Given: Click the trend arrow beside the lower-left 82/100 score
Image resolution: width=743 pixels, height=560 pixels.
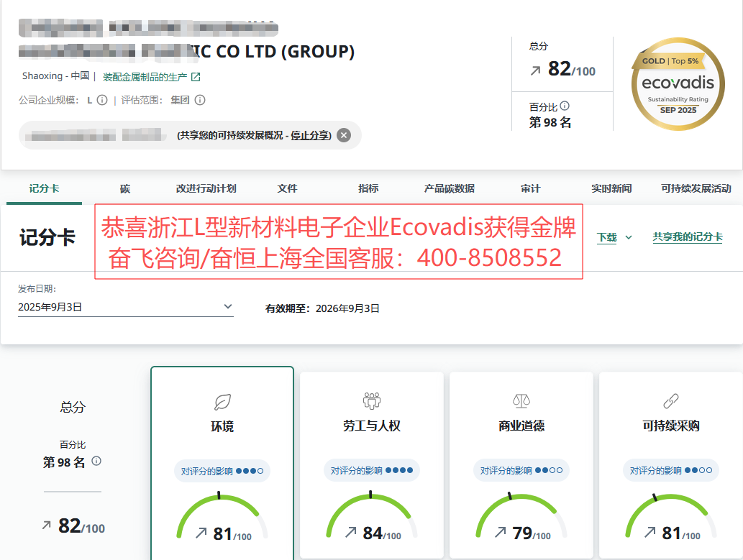Looking at the screenshot, I should point(47,525).
